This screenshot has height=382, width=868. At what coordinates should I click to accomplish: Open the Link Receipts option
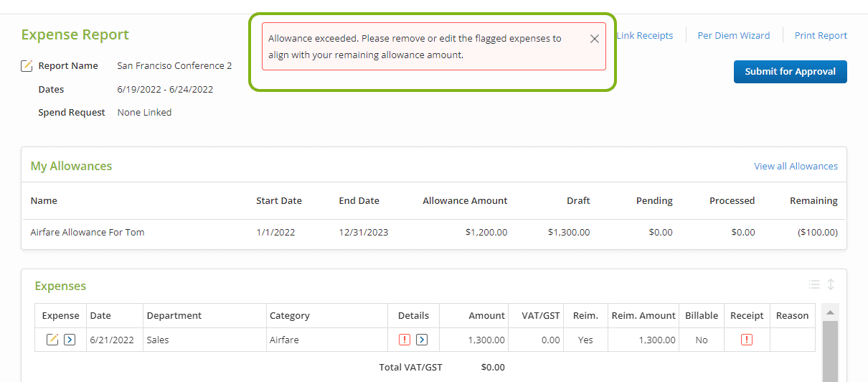click(x=644, y=35)
